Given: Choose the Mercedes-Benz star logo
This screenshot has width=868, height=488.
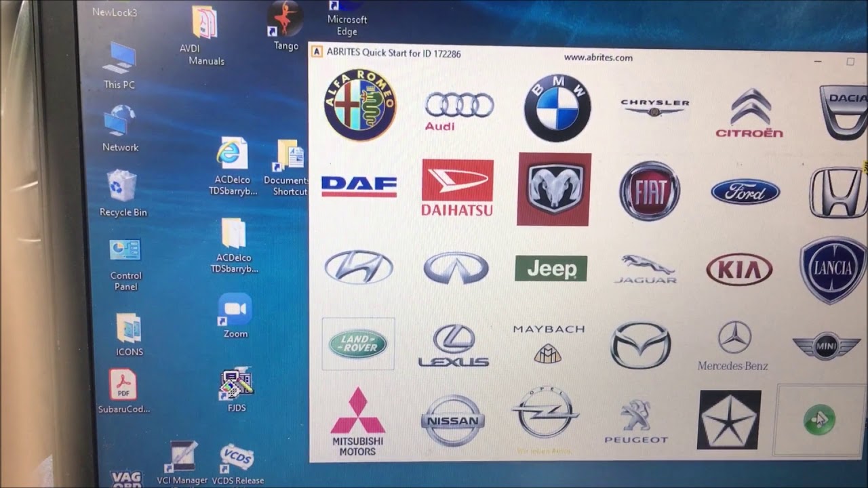Looking at the screenshot, I should pos(733,346).
